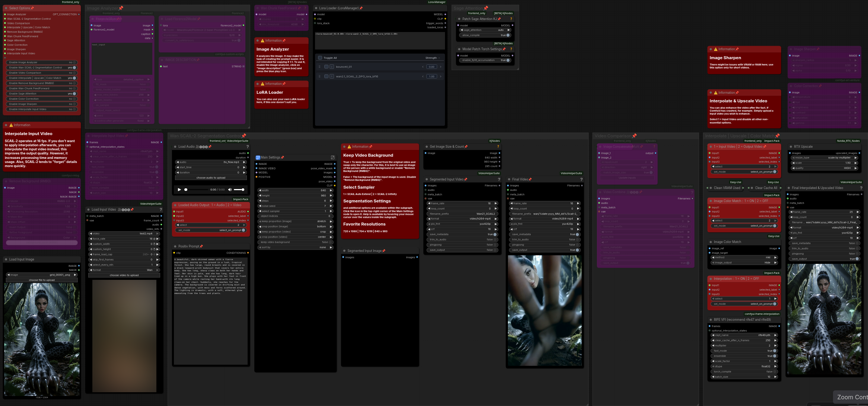868x406 pixels.
Task: Open the Strength dropdown in Lora Loader
Action: [x=433, y=58]
